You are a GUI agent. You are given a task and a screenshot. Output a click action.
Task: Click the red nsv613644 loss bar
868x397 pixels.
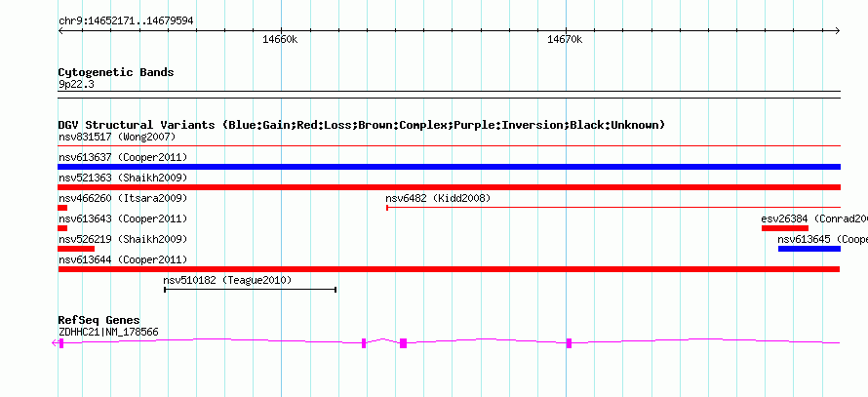pos(449,269)
